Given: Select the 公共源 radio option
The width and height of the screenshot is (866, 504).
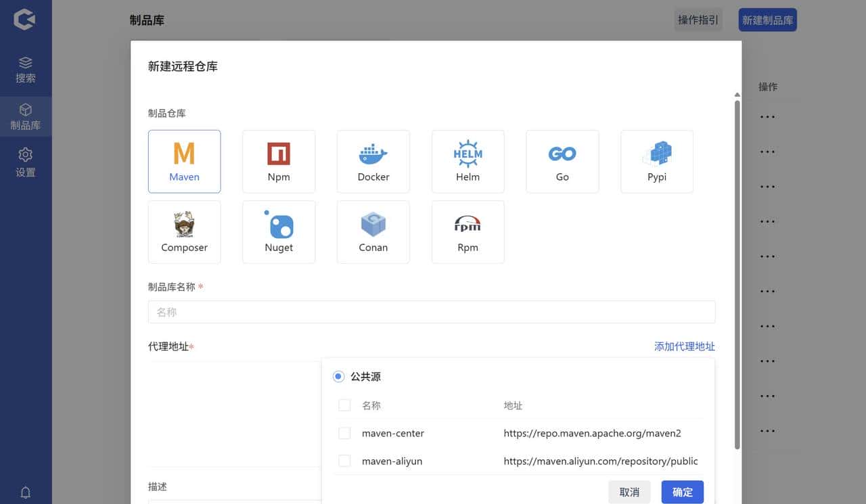Looking at the screenshot, I should [x=338, y=376].
